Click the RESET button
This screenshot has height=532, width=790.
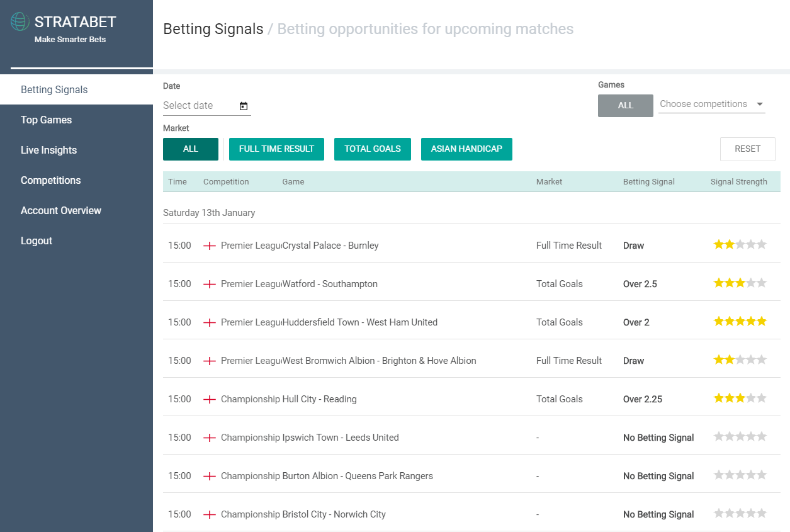click(x=748, y=149)
